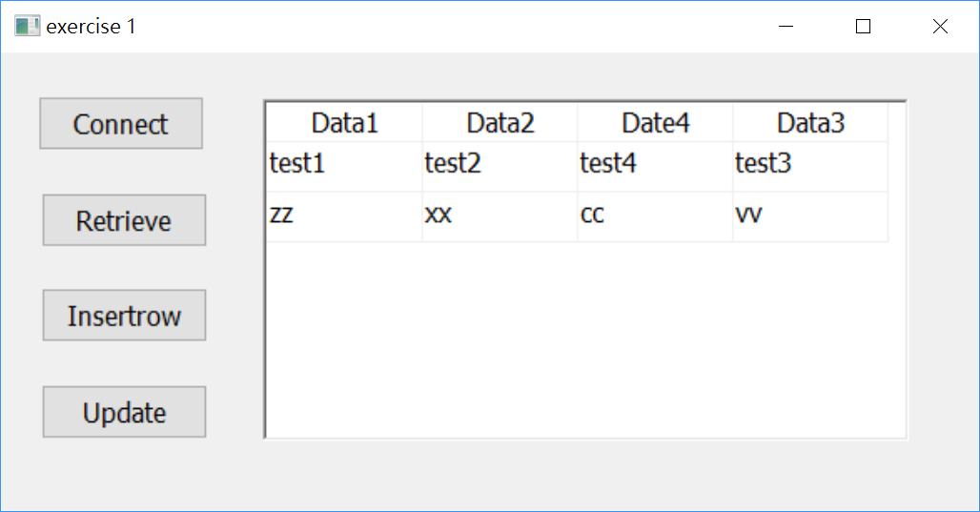The height and width of the screenshot is (512, 980).
Task: Click the Date4 column header
Action: 655,123
